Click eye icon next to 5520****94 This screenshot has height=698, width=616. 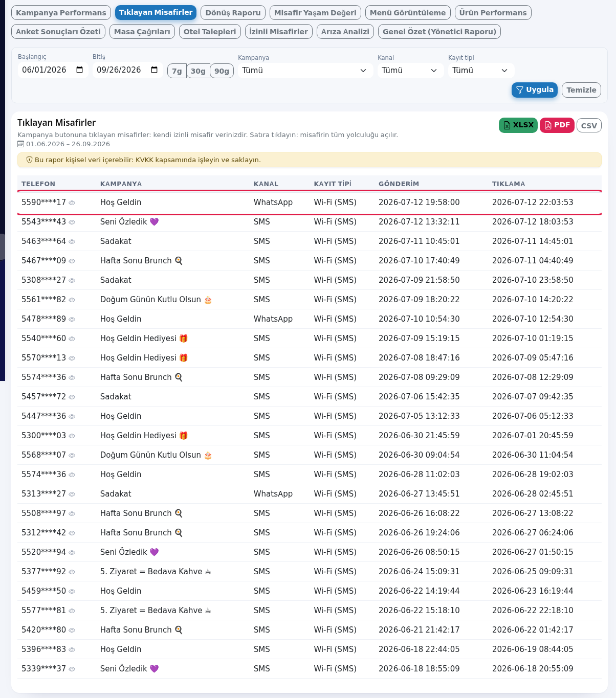tap(72, 553)
